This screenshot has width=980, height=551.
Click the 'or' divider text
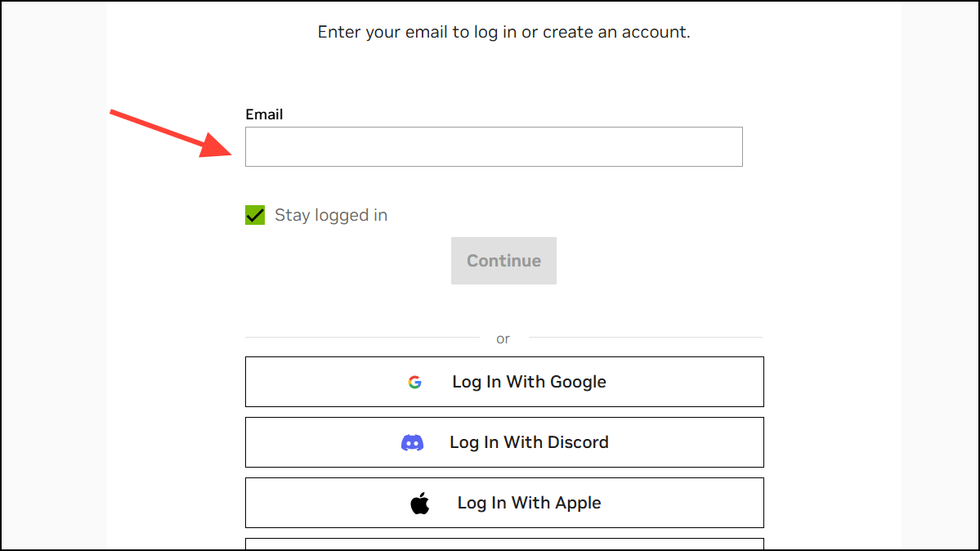pos(503,339)
